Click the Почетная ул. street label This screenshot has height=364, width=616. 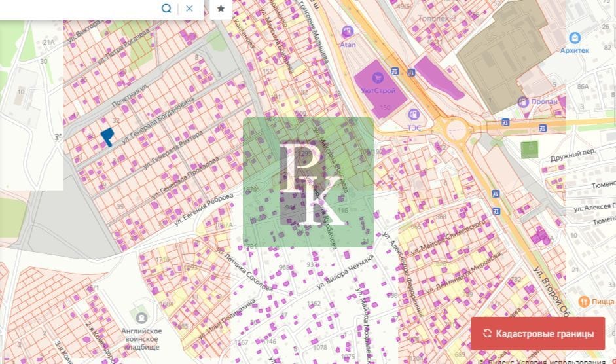(130, 96)
